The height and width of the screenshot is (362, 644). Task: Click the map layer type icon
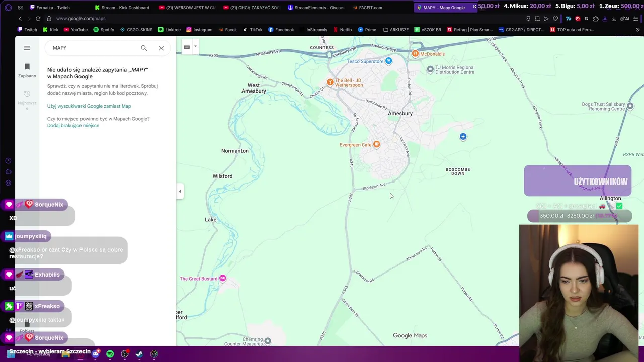pyautogui.click(x=187, y=47)
